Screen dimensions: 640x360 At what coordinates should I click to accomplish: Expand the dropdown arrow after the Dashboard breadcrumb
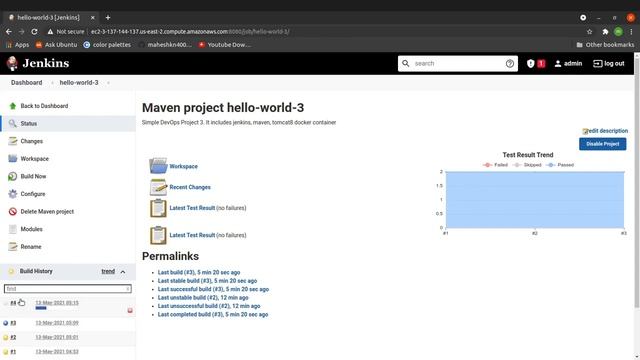52,83
